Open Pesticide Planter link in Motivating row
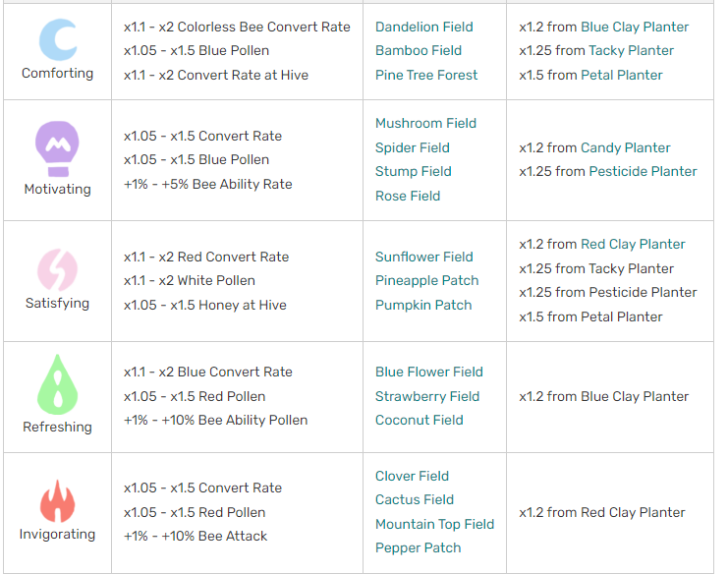This screenshot has width=728, height=574. point(643,171)
